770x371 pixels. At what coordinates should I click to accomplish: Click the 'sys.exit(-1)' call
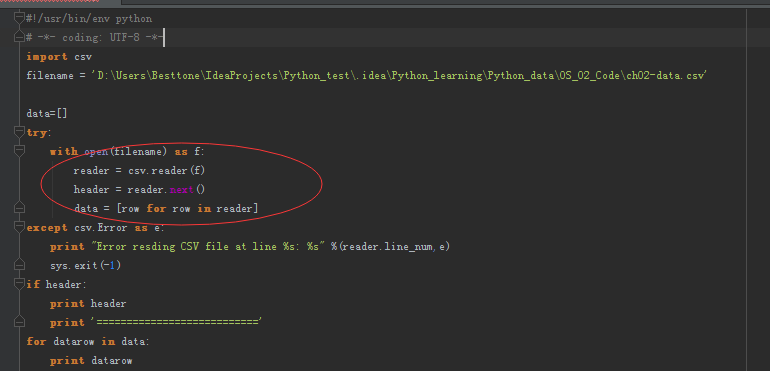pos(85,266)
